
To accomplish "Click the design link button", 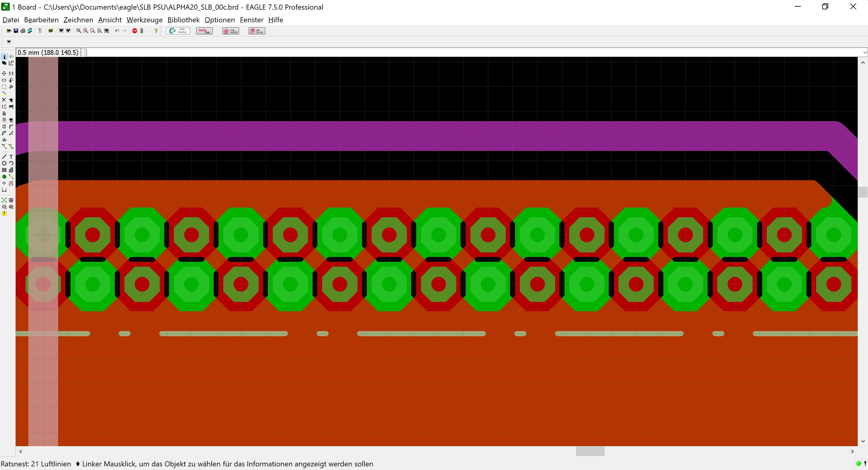I will [205, 31].
